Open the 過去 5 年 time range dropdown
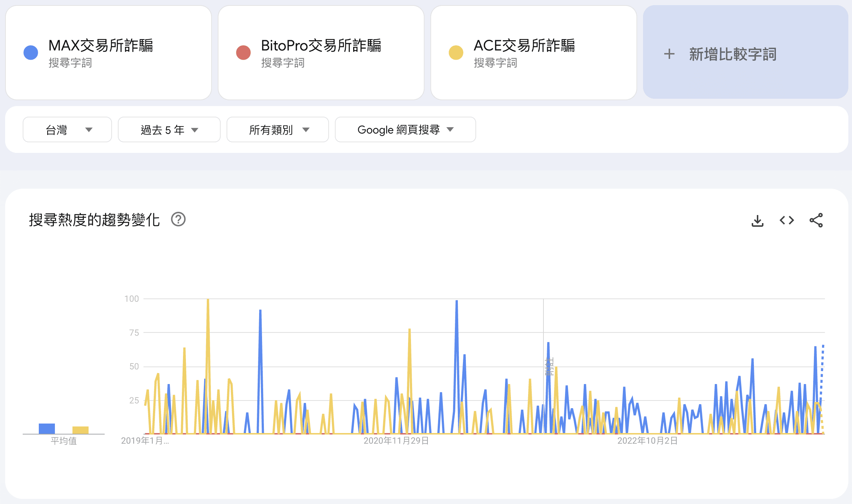 [x=169, y=129]
